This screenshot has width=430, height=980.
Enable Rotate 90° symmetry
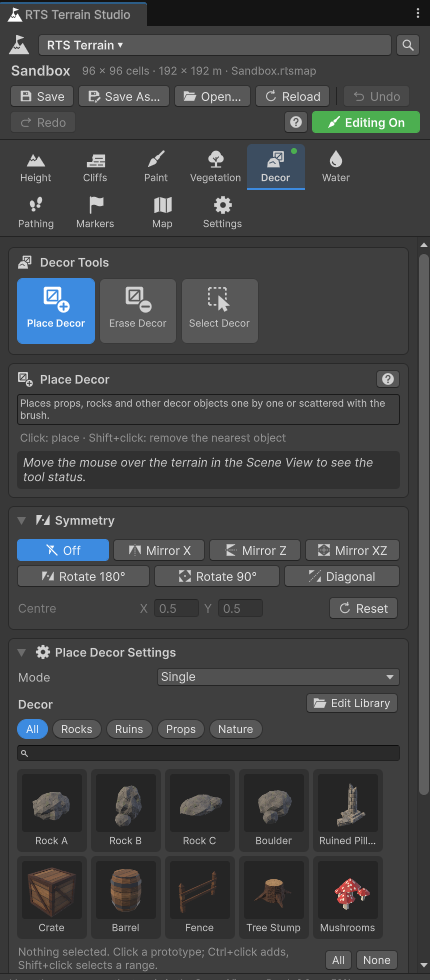point(217,577)
